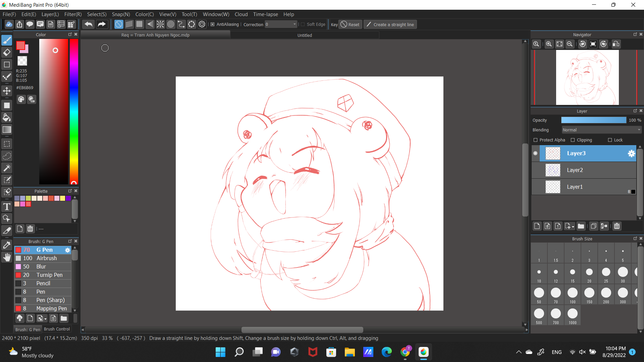
Task: Enable Clipping checkbox
Action: click(x=573, y=140)
